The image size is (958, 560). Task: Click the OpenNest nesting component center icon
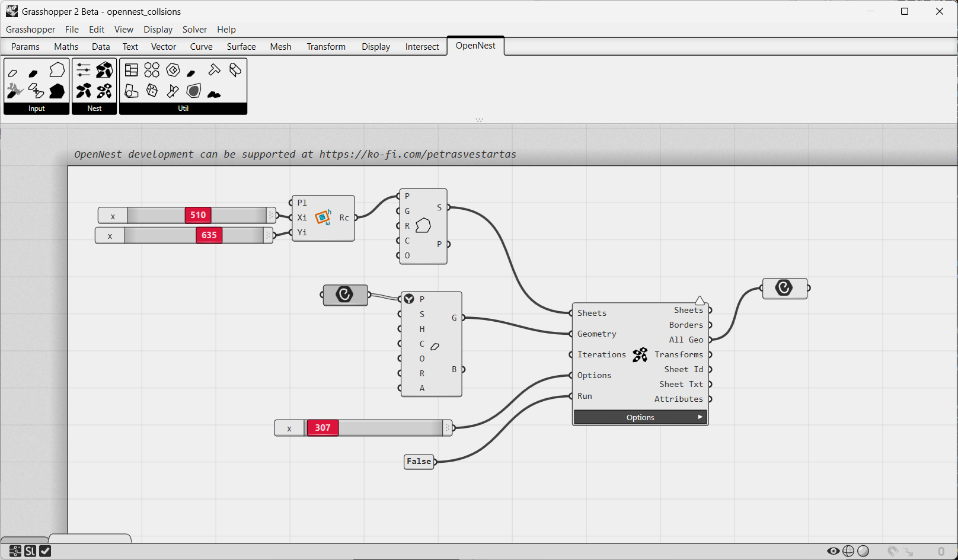(x=640, y=355)
